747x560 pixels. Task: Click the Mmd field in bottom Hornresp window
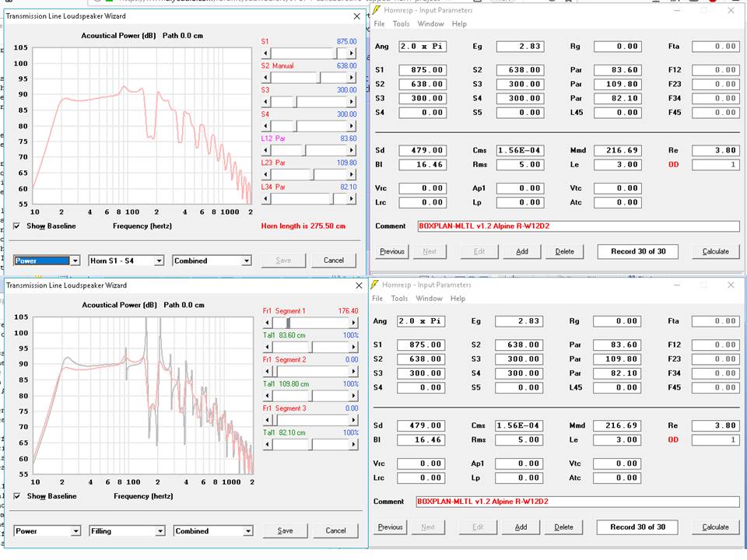[617, 425]
